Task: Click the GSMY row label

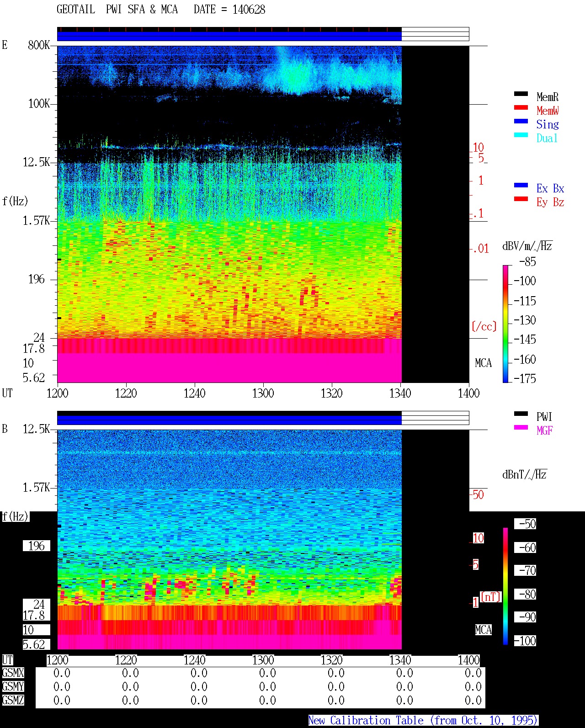Action: [x=13, y=686]
